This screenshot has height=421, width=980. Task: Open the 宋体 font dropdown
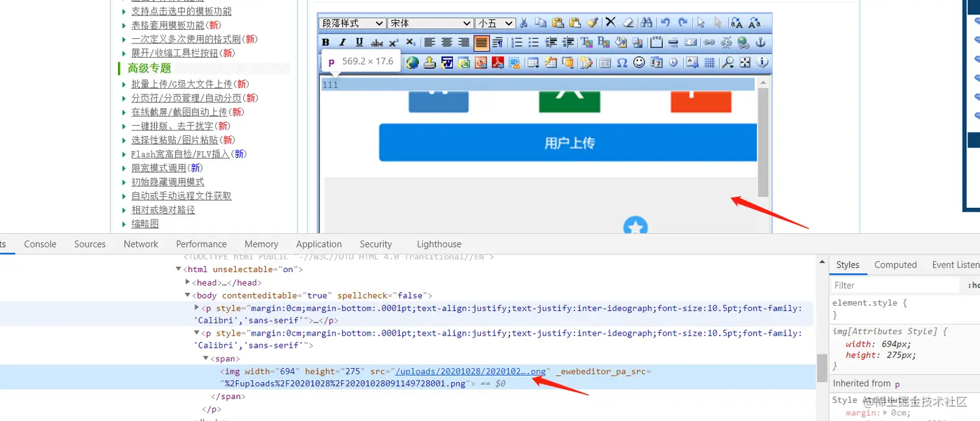tap(430, 23)
